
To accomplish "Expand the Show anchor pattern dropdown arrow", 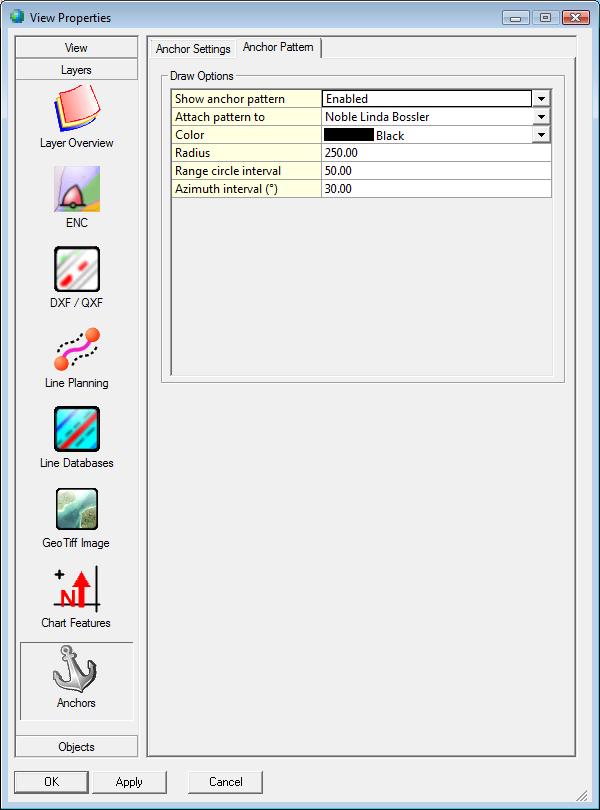I will coord(541,99).
